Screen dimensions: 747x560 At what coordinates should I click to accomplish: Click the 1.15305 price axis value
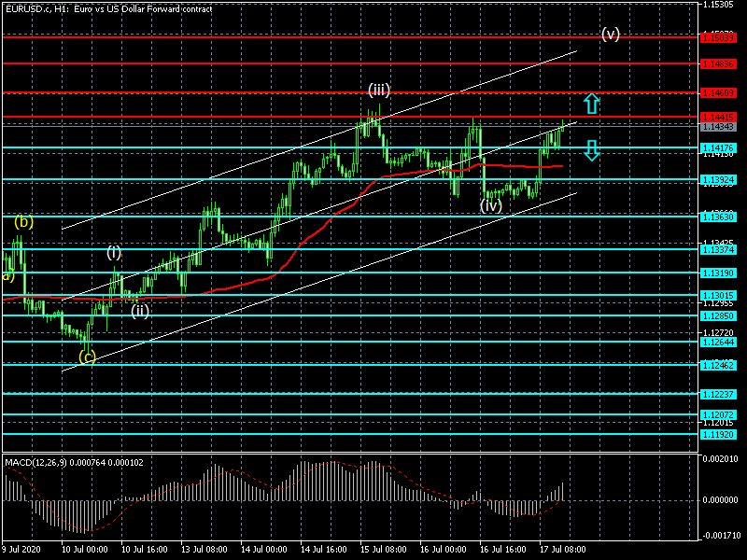click(719, 5)
